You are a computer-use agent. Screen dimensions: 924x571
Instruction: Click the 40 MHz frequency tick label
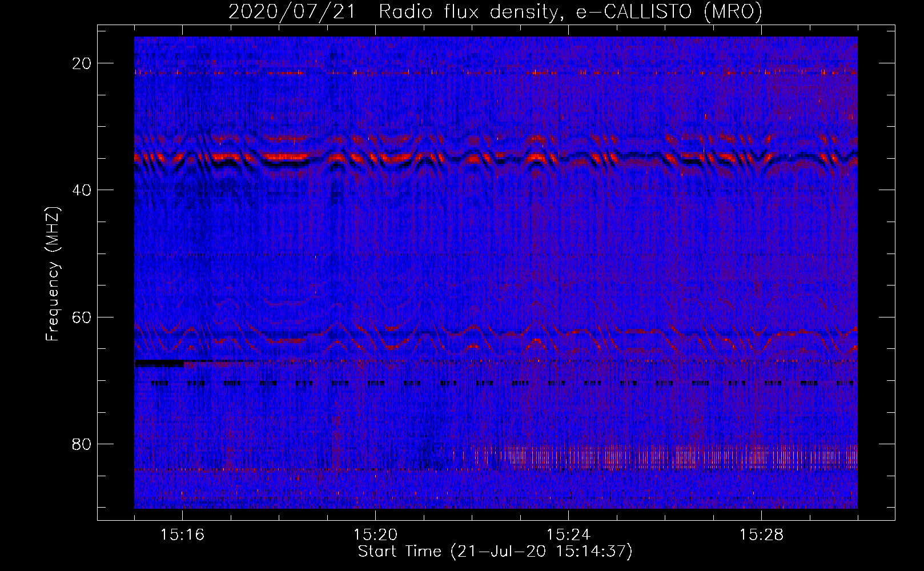[82, 190]
